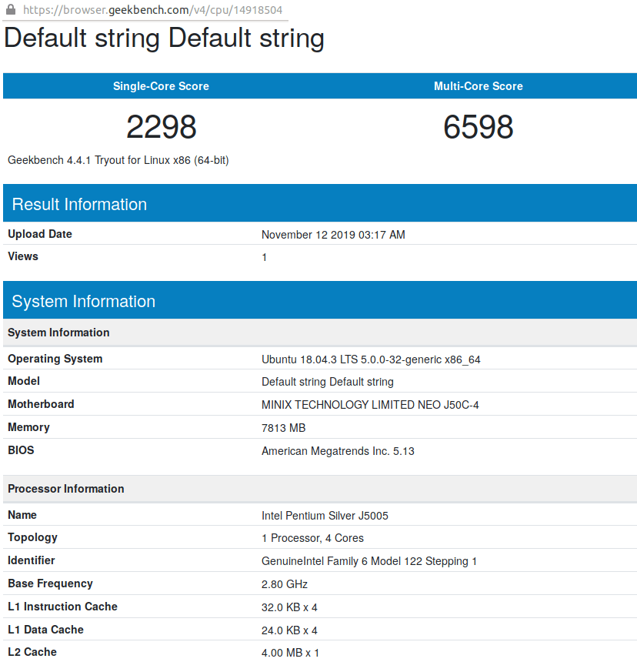Click the 4.00 MB x 1 value
Viewport: 637px width, 672px height.
pyautogui.click(x=291, y=654)
